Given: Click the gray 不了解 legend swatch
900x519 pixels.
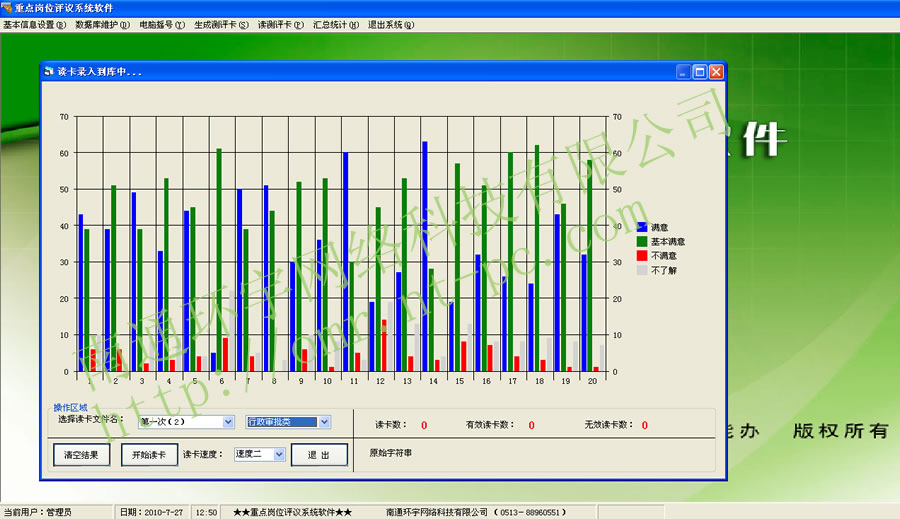Looking at the screenshot, I should [642, 270].
